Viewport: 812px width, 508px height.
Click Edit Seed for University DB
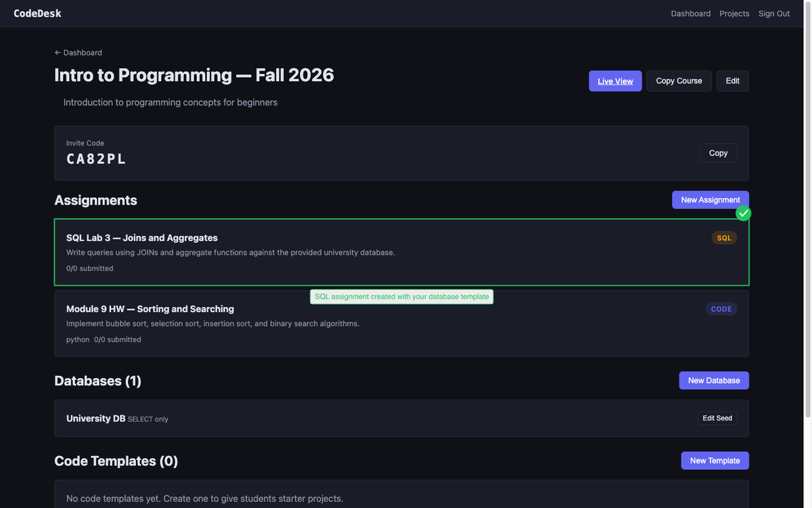point(717,419)
